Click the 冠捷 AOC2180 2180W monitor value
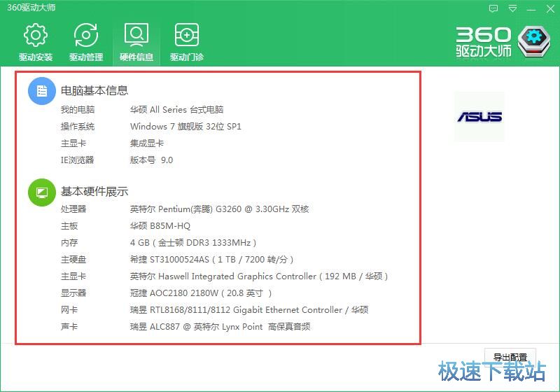 [x=201, y=293]
